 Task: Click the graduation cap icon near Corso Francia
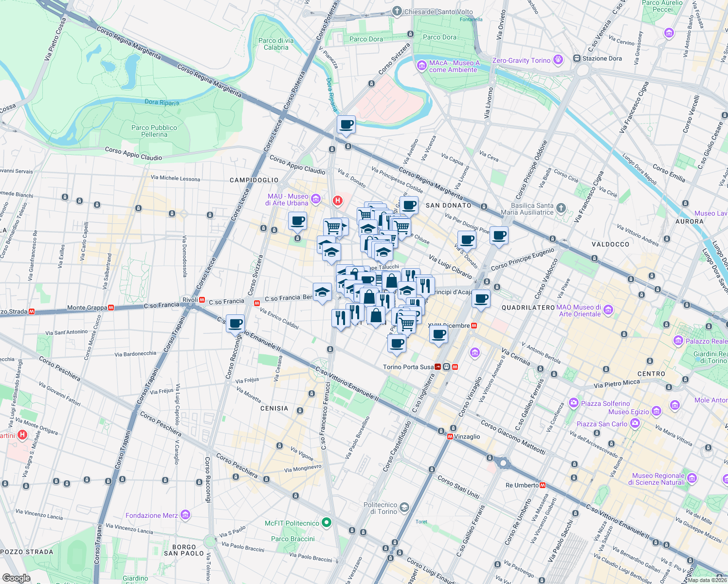click(x=322, y=292)
